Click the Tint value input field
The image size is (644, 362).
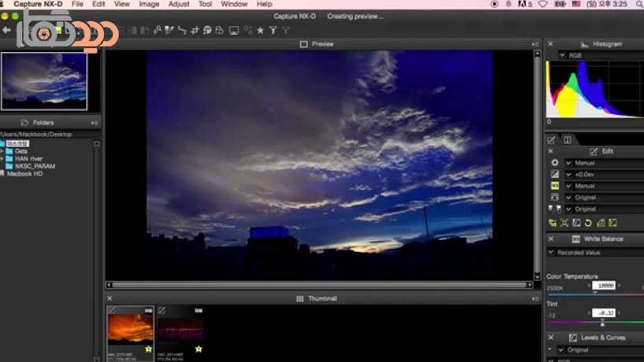605,312
